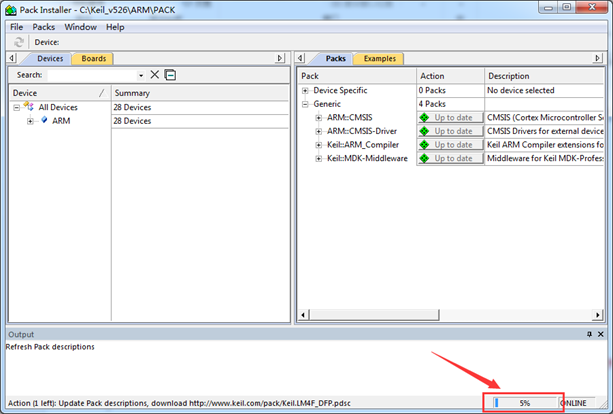Click 'Refresh Pack descriptions' output line
613x414 pixels.
[50, 347]
